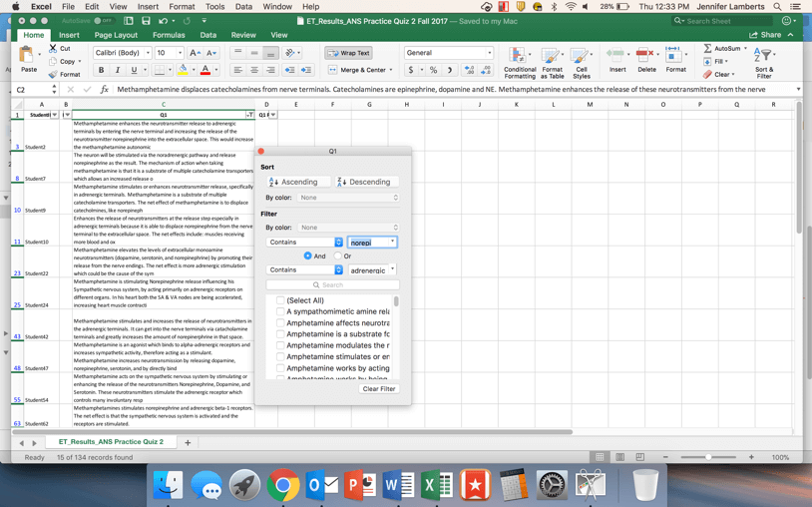This screenshot has width=812, height=507.
Task: Click the Delete cells icon
Action: pyautogui.click(x=644, y=54)
